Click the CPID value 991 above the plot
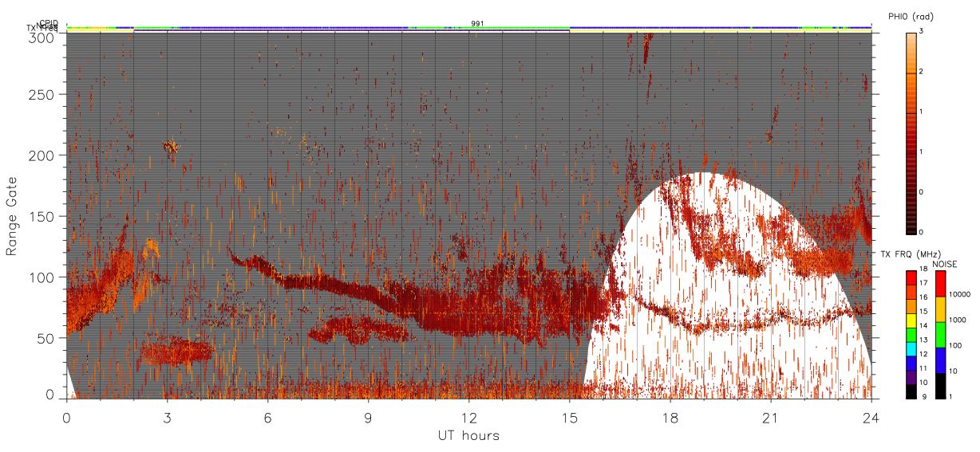The image size is (980, 452). 477,24
